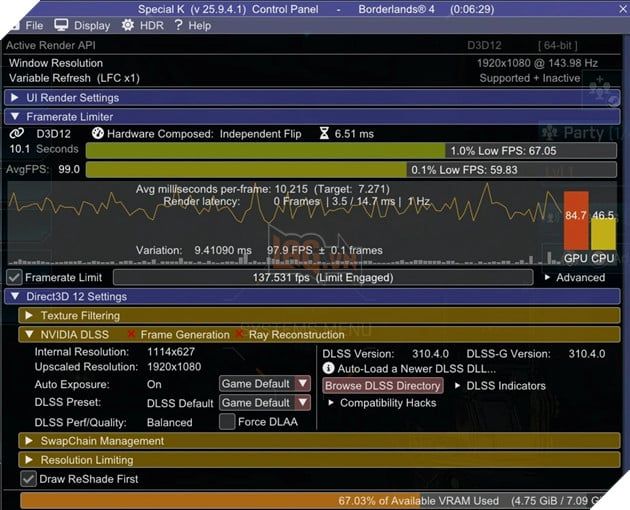Open the DLSS Preset Game Default dropdown

(x=265, y=403)
